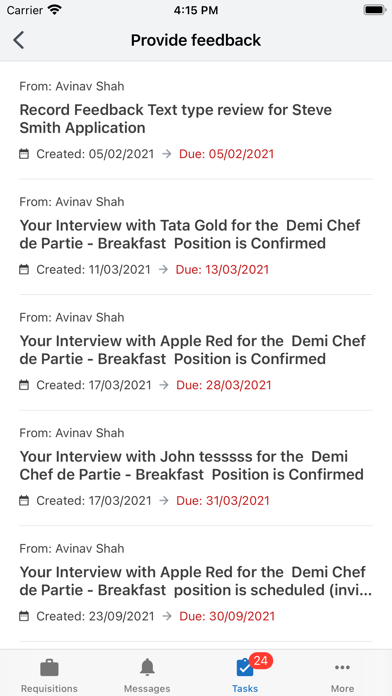Viewport: 392px width, 696px height.
Task: Tap the Due: 30/09/2021 label
Action: (x=227, y=616)
